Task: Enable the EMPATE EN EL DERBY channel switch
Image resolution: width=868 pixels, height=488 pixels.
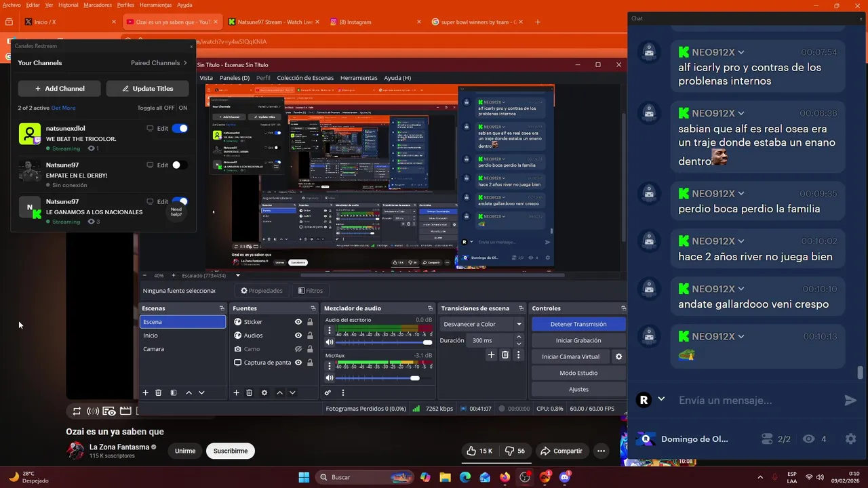Action: 180,165
